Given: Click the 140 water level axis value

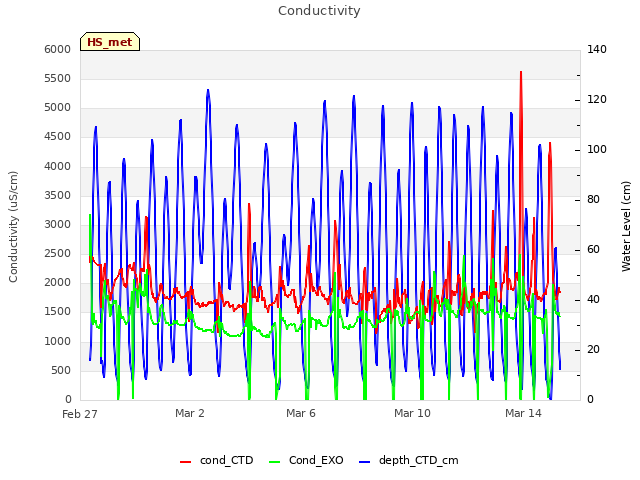Looking at the screenshot, I should click(x=597, y=49).
